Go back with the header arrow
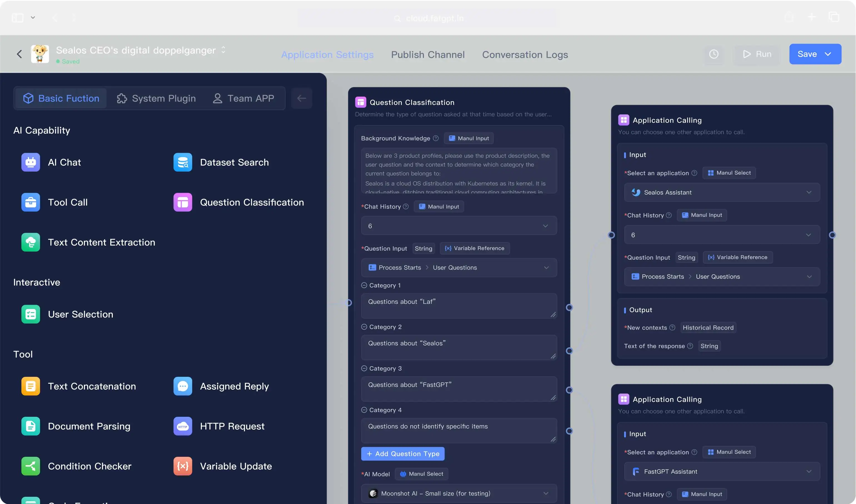This screenshot has height=504, width=856. 19,54
